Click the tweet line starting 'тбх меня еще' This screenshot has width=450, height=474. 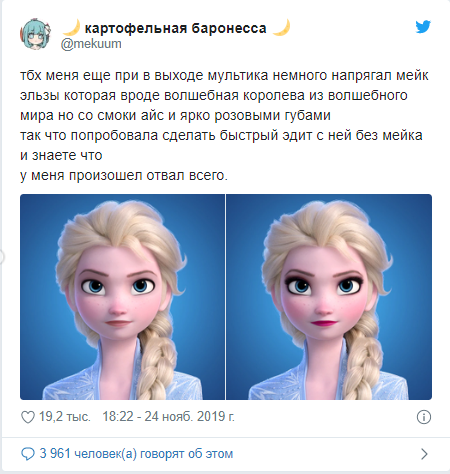point(224,76)
